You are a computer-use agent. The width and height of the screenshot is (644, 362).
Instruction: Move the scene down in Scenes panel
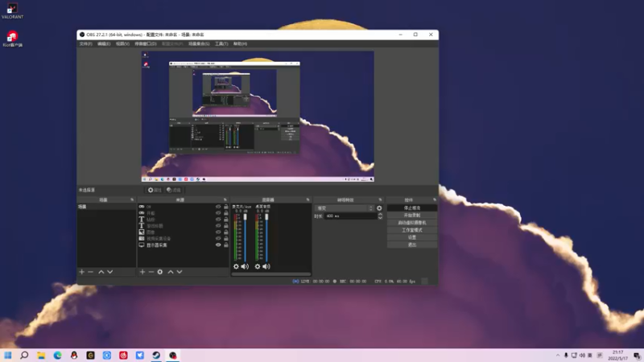coord(110,272)
